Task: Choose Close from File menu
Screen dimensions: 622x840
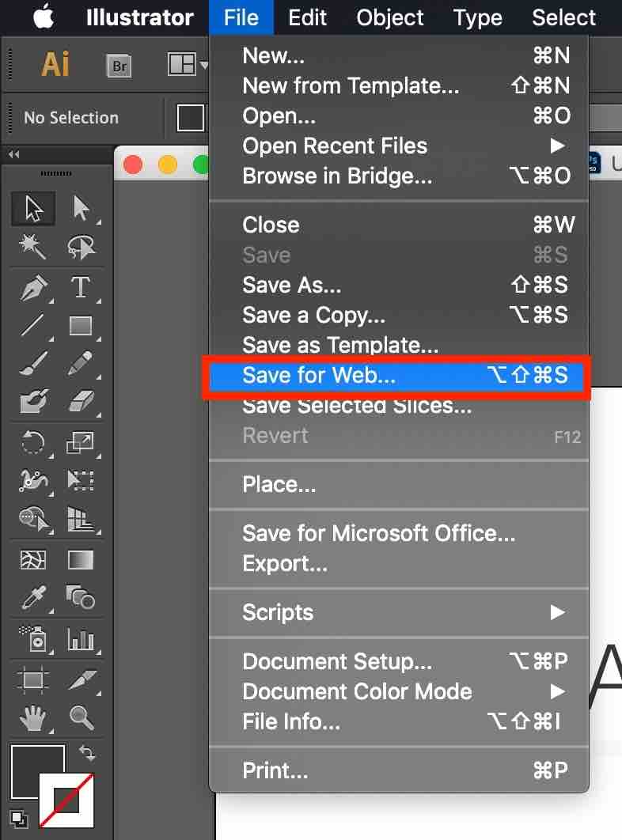Action: pos(399,225)
